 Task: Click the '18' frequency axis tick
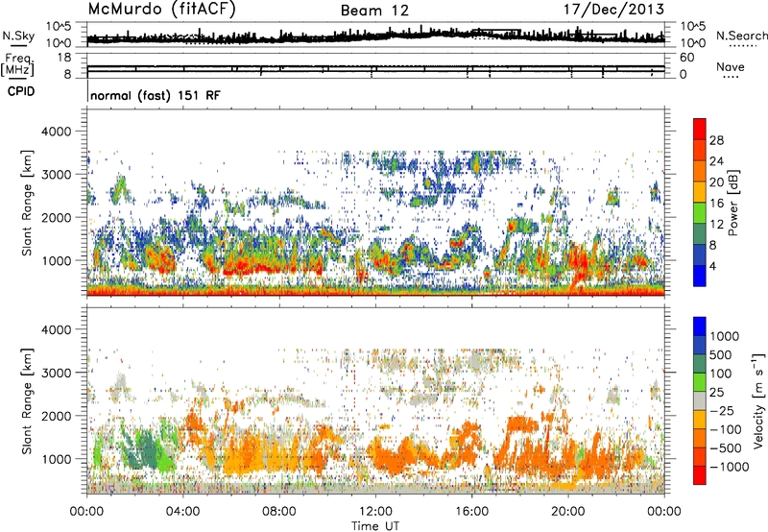pyautogui.click(x=64, y=58)
